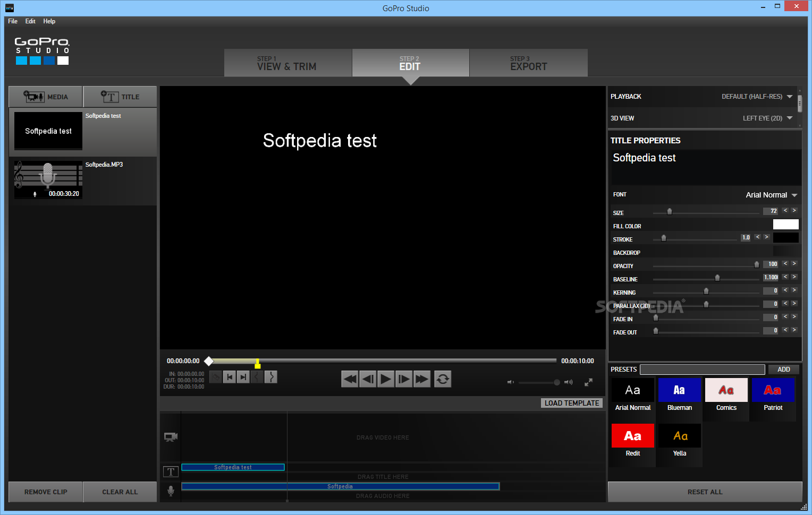812x515 pixels.
Task: Select the audio track microphone icon
Action: coord(171,491)
